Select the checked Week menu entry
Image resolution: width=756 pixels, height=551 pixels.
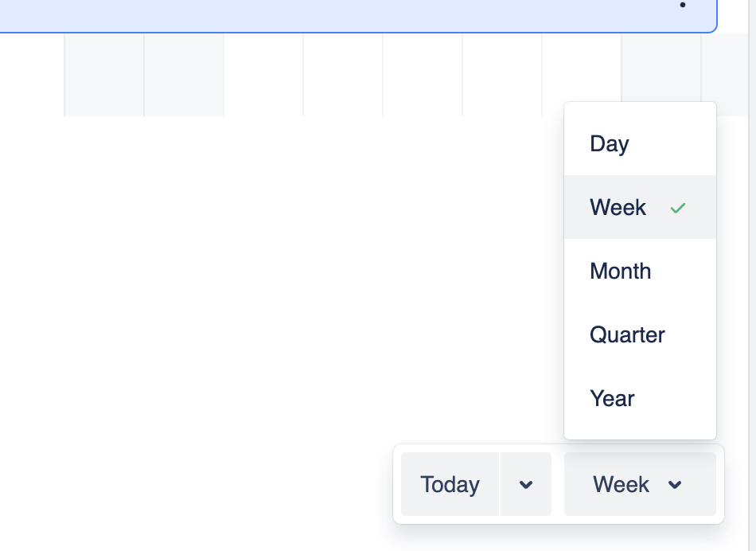coord(618,208)
